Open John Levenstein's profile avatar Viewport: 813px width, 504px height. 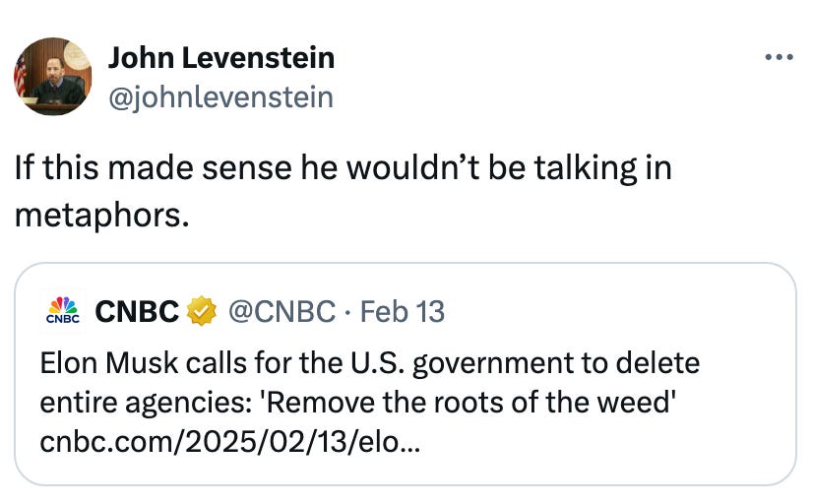(x=52, y=76)
